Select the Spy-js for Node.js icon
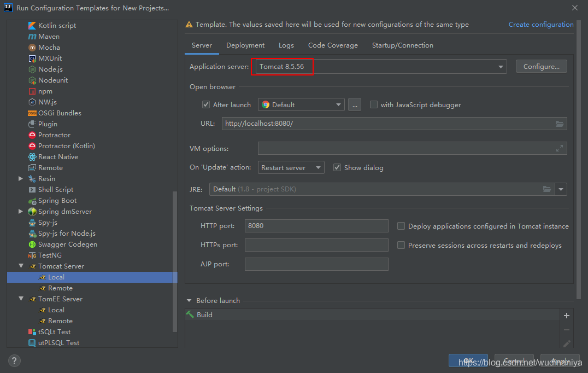The image size is (588, 373). click(32, 234)
